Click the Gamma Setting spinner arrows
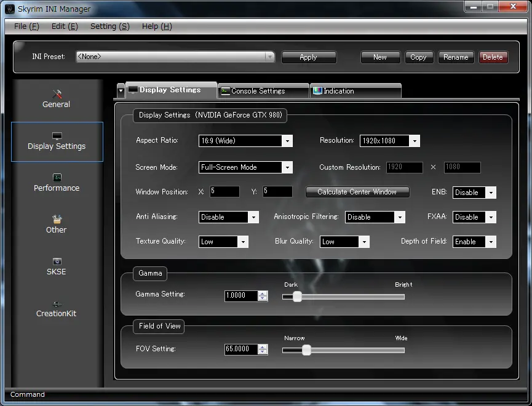Image resolution: width=532 pixels, height=406 pixels. (x=263, y=296)
